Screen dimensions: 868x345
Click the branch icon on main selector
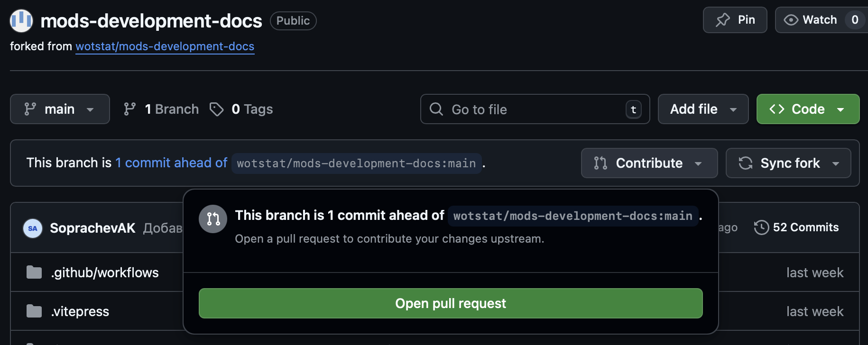[30, 109]
